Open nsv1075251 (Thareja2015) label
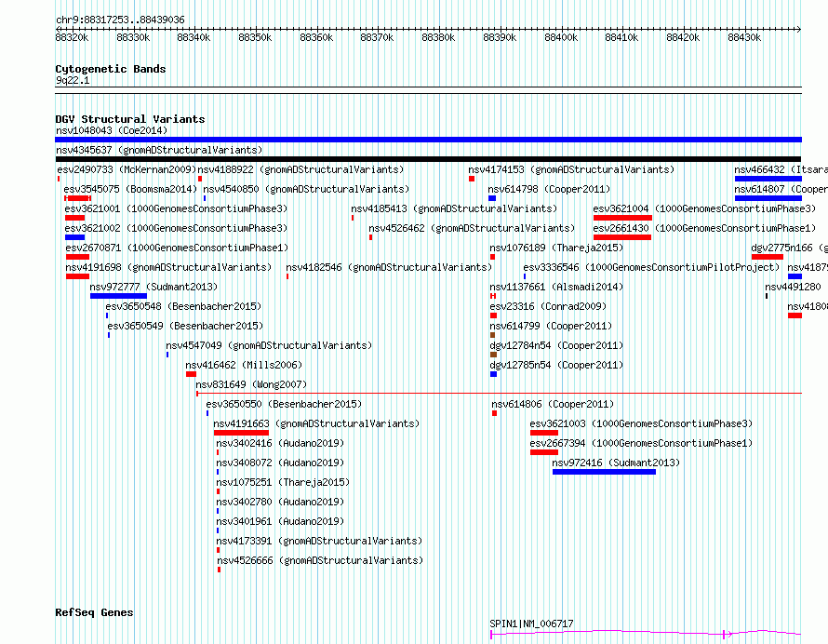This screenshot has height=644, width=828. pos(283,482)
